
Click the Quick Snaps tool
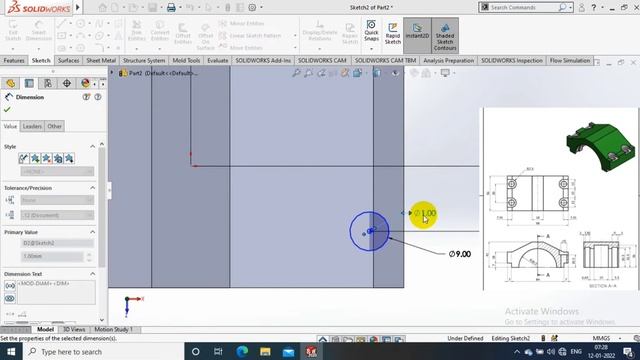(371, 31)
